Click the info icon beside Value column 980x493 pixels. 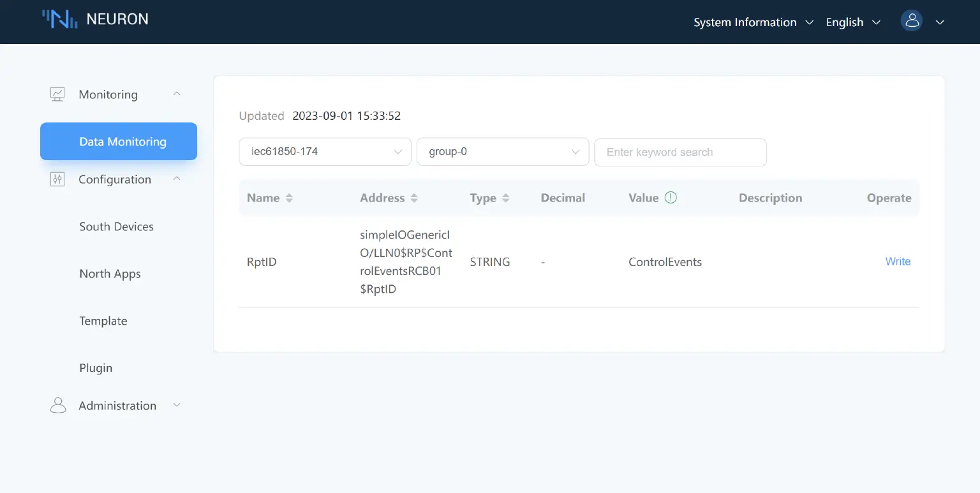[671, 198]
